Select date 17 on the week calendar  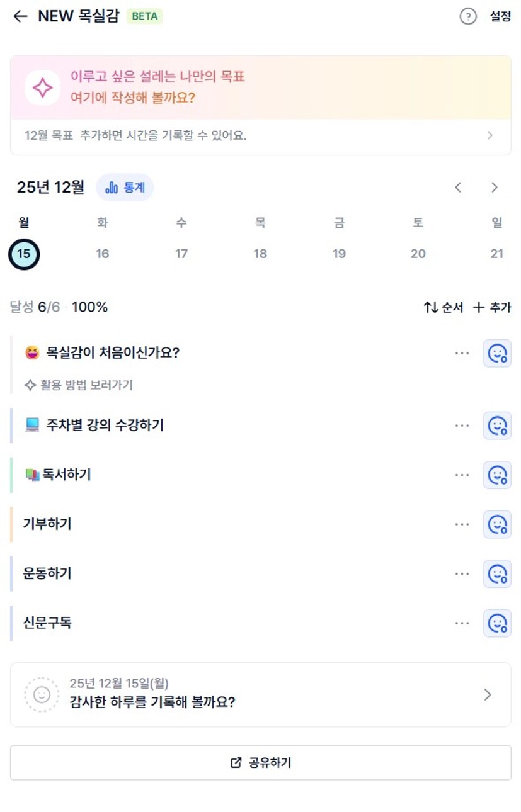click(181, 254)
